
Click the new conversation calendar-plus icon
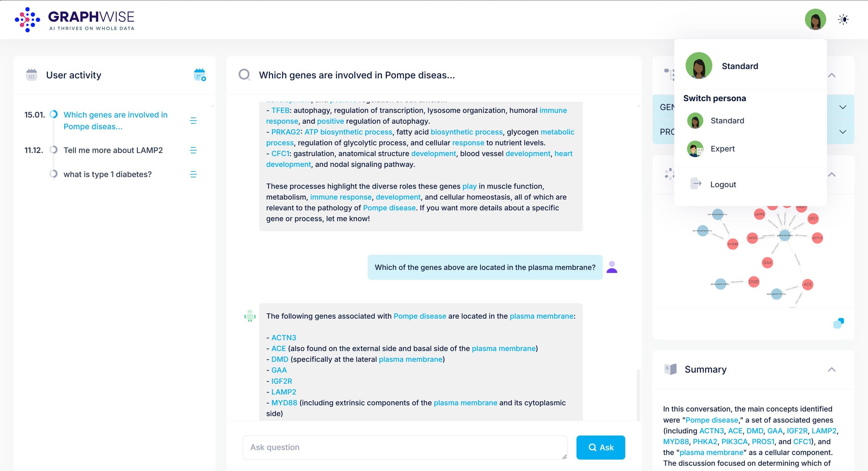pos(200,75)
